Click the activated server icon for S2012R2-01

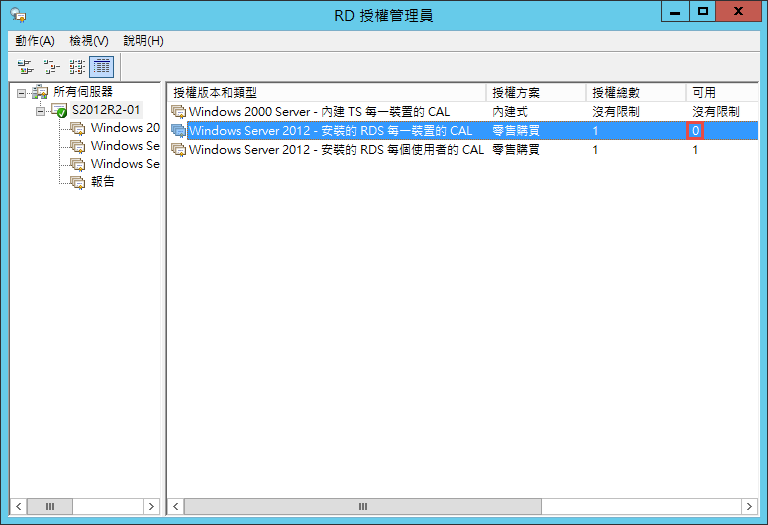[x=59, y=110]
